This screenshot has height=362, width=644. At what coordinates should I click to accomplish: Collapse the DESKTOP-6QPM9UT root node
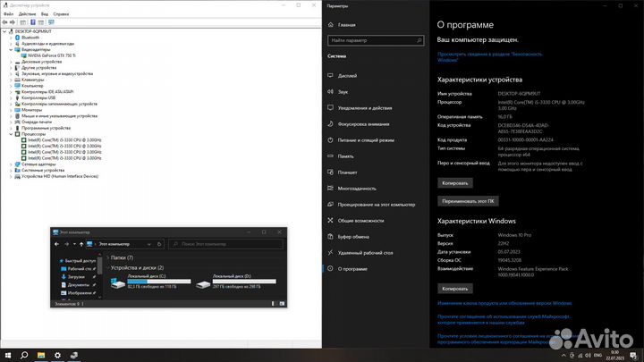4,31
